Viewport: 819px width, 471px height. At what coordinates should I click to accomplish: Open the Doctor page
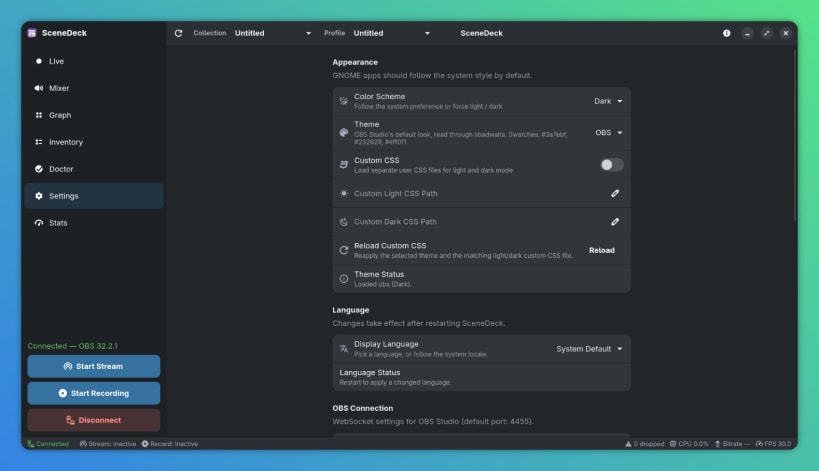tap(94, 169)
